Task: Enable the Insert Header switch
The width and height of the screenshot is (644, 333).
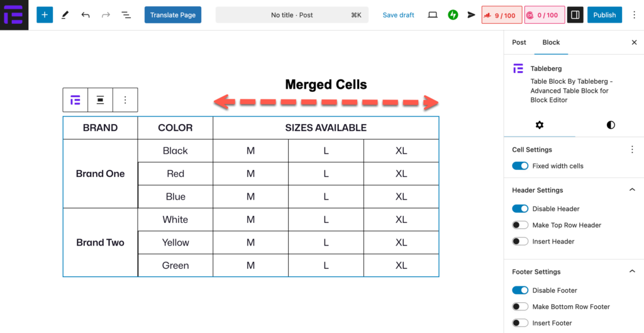Action: coord(520,241)
